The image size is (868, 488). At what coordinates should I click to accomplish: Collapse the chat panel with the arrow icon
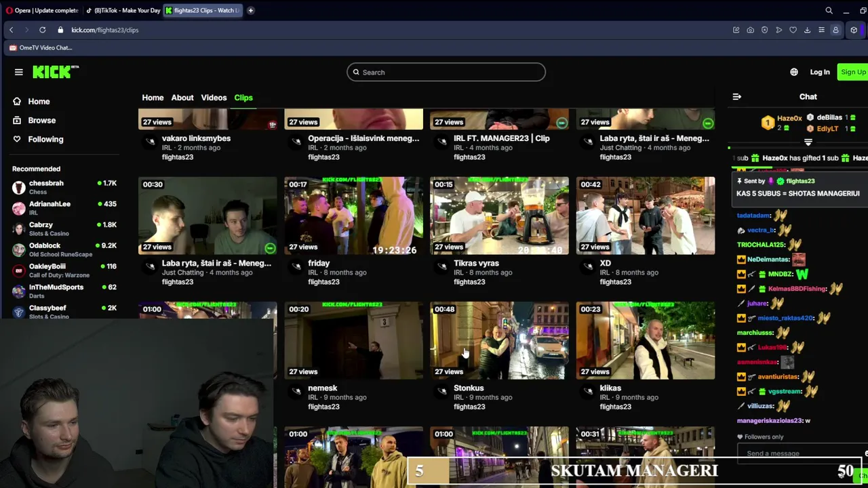737,97
